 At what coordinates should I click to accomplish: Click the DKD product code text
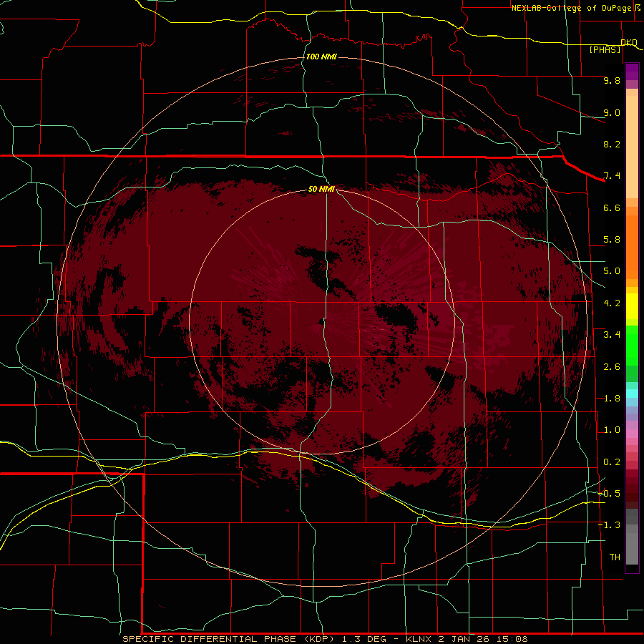click(x=629, y=42)
